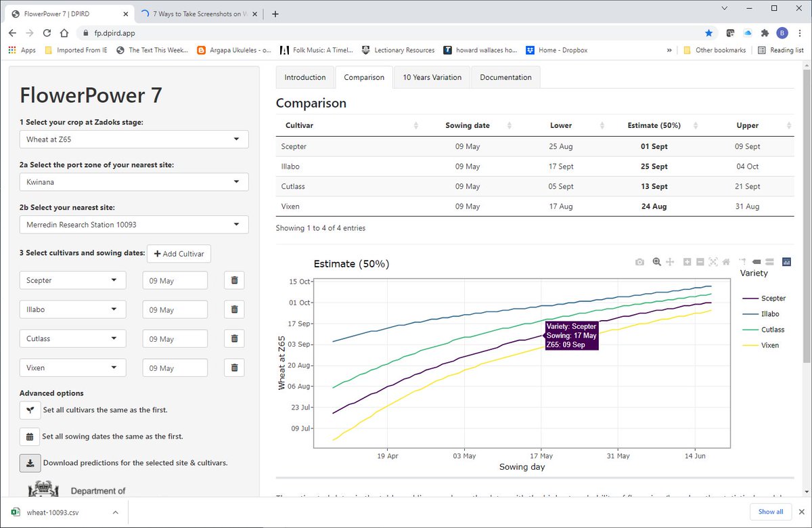
Task: Open the Vixen cultivar dropdown
Action: (72, 368)
